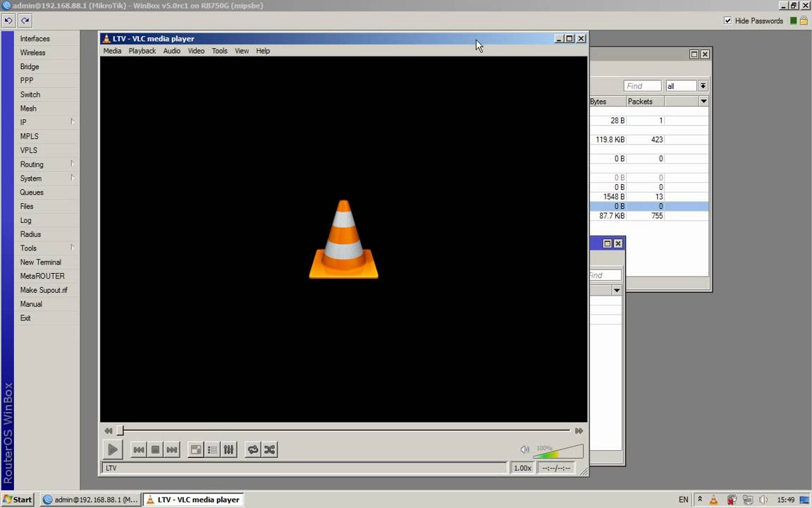Screen dimensions: 812x508
Task: Stop playback with the stop button
Action: (x=156, y=449)
